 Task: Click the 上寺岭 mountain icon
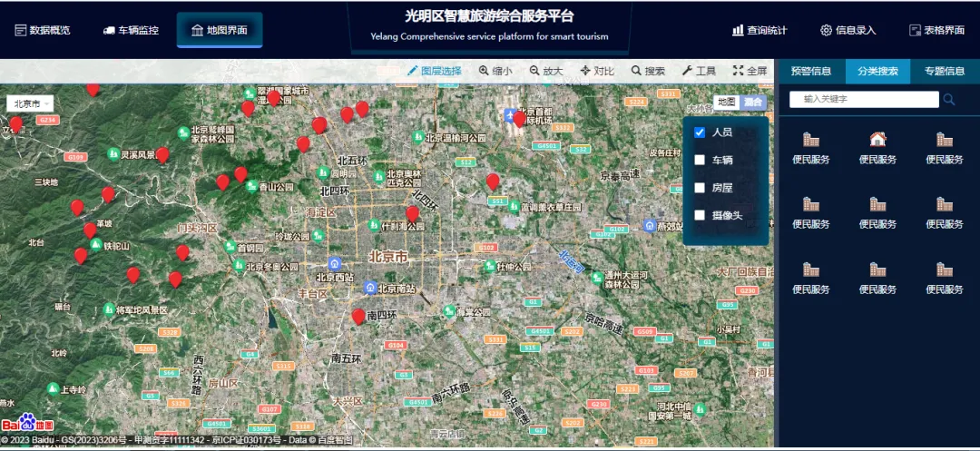pos(54,389)
